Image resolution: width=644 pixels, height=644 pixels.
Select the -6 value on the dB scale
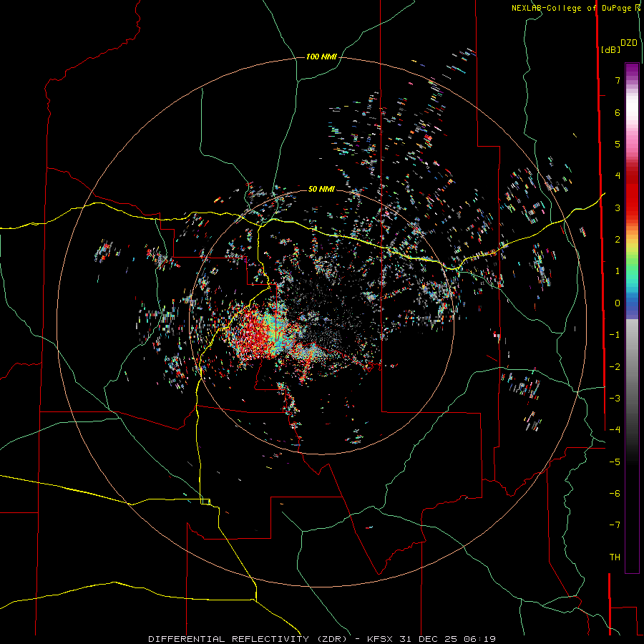point(615,494)
